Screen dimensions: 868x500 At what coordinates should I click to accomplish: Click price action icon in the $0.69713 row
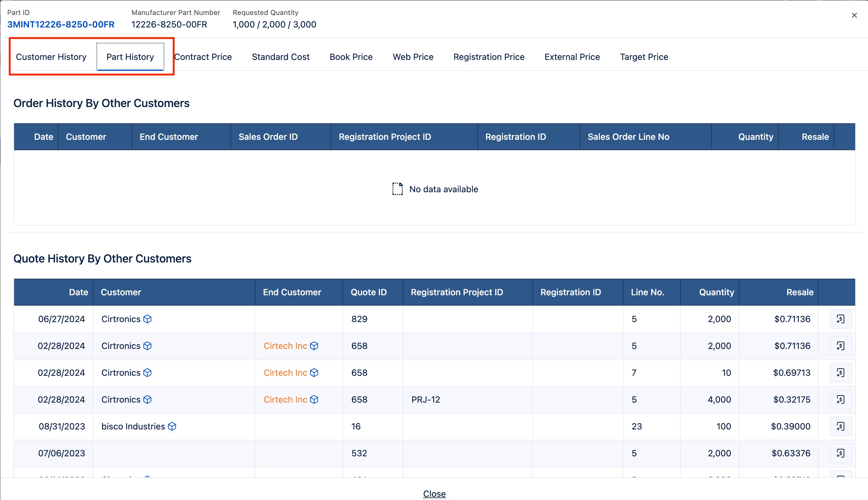click(841, 373)
